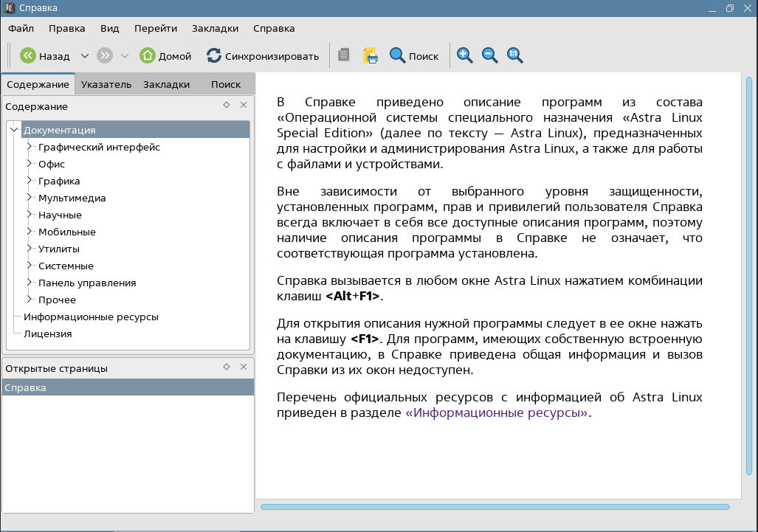758x532 pixels.
Task: Select Информационные ресурсы in the tree
Action: click(91, 317)
